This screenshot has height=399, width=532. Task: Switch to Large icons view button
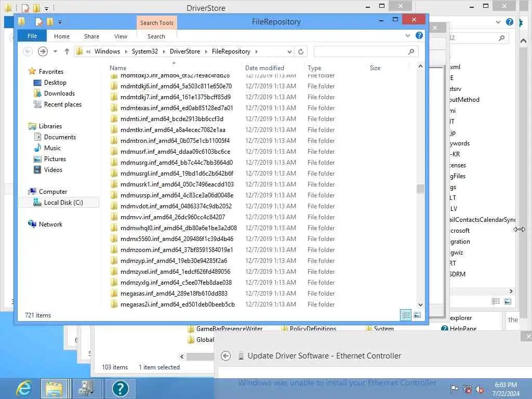417,315
